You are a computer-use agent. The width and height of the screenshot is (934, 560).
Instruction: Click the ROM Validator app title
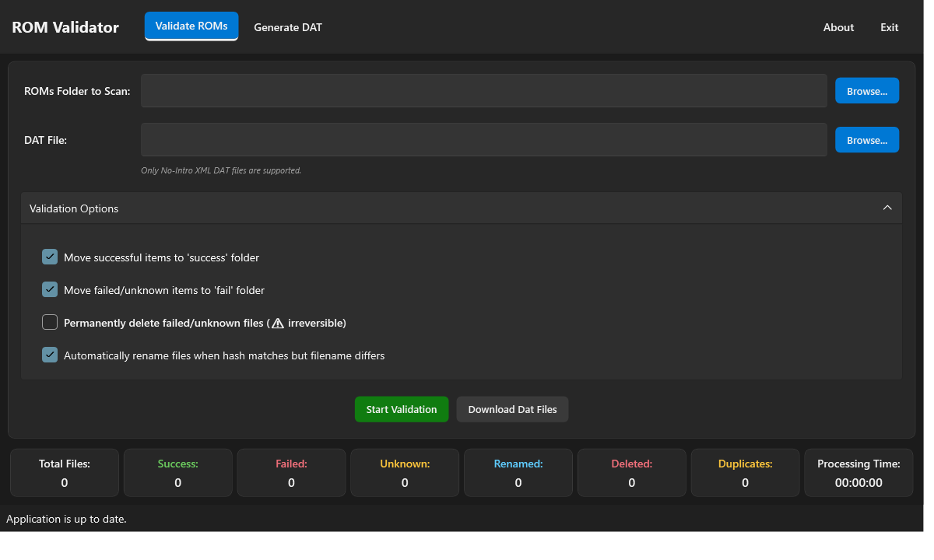point(65,27)
